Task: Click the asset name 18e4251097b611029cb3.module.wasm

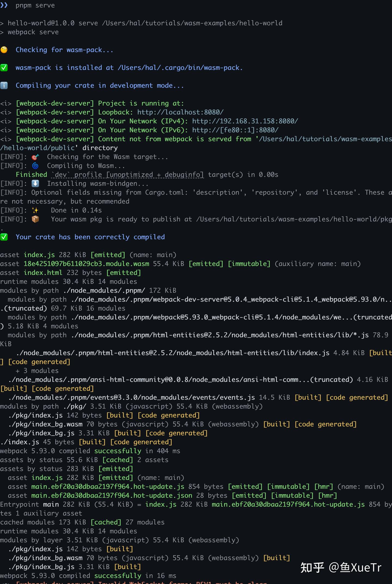Action: [x=86, y=264]
